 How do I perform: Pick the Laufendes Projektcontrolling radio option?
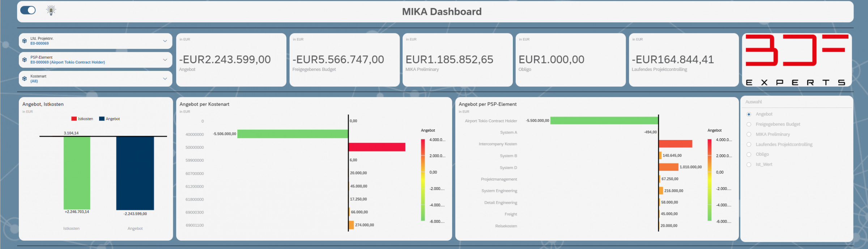pyautogui.click(x=749, y=144)
